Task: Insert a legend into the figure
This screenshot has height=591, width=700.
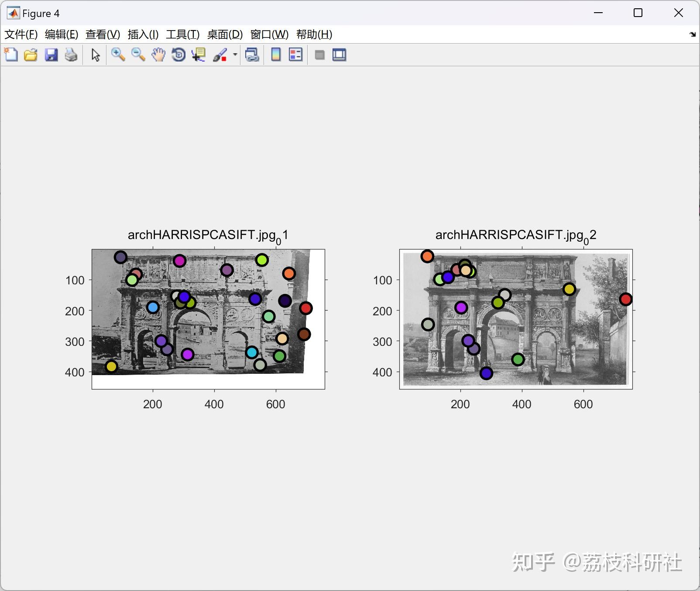Action: 295,55
